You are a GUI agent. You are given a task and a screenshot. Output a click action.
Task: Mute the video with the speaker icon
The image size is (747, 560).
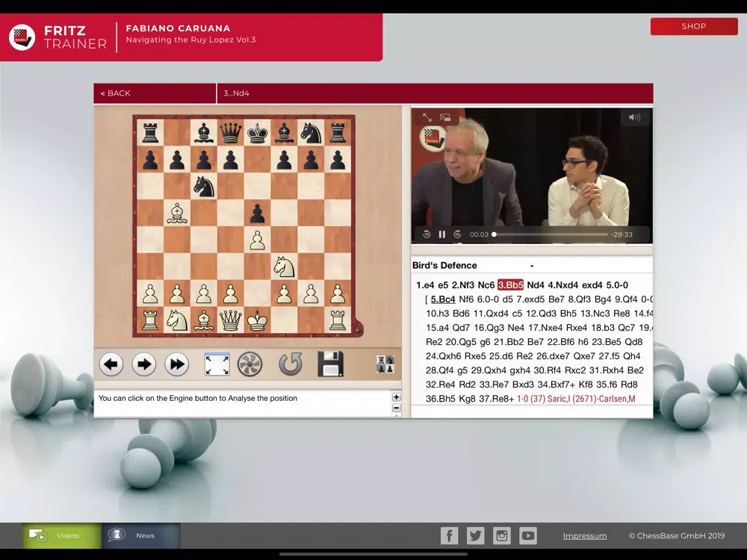(634, 117)
